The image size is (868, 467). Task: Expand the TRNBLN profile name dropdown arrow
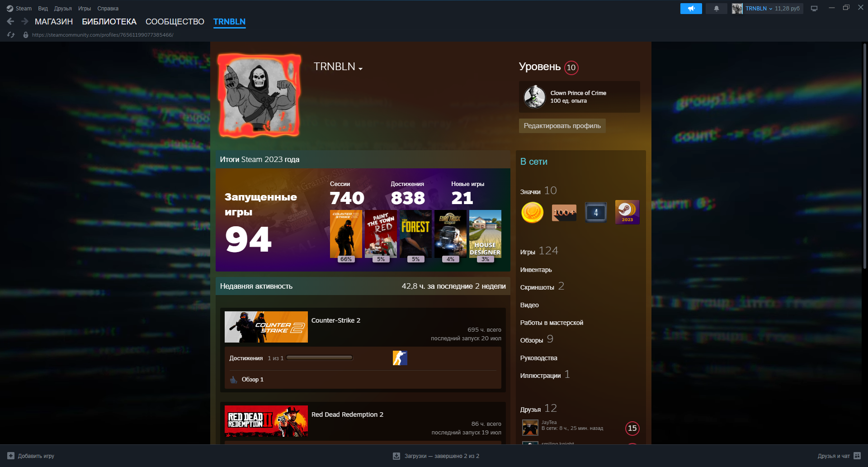pyautogui.click(x=360, y=69)
